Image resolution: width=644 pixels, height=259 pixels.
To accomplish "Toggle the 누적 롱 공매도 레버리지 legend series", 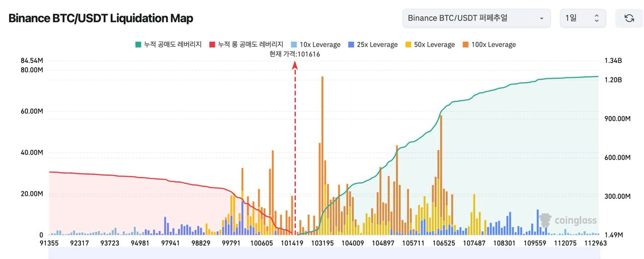I will tap(247, 44).
